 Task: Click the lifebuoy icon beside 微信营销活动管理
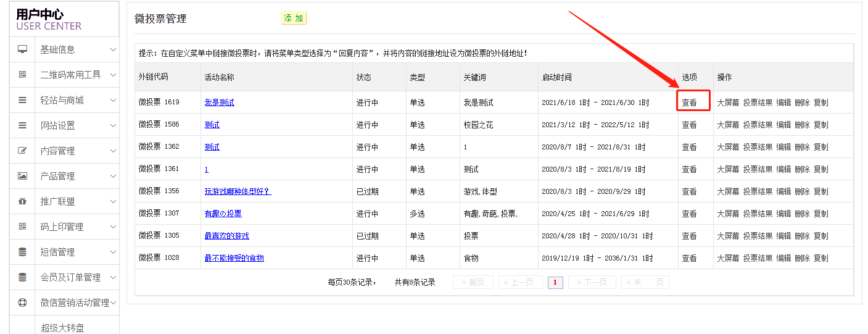[x=23, y=303]
